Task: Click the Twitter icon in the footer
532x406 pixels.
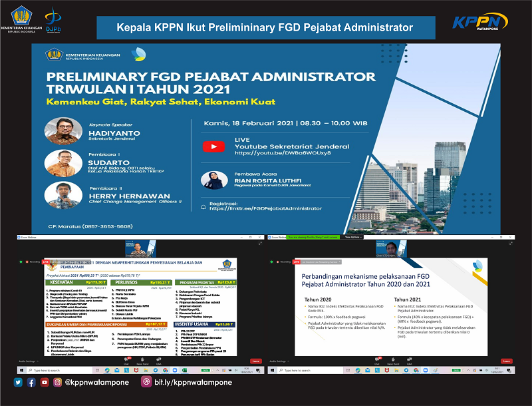Action: pyautogui.click(x=18, y=383)
